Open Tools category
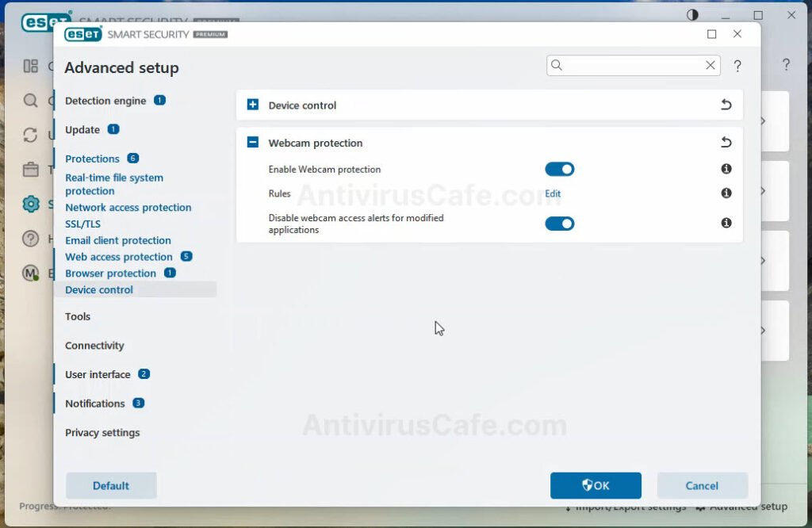 click(78, 317)
